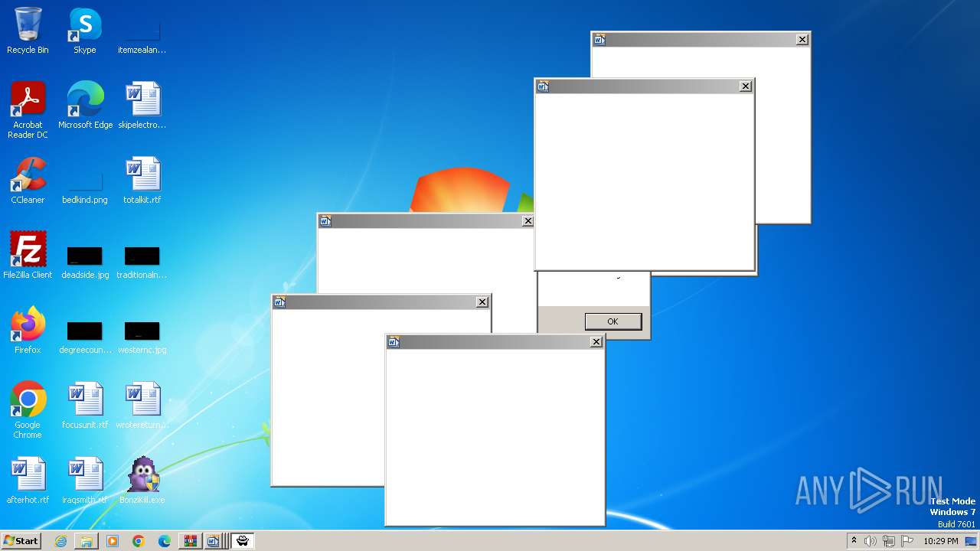
Task: Open Windows Explorer folder in taskbar
Action: coord(87,541)
